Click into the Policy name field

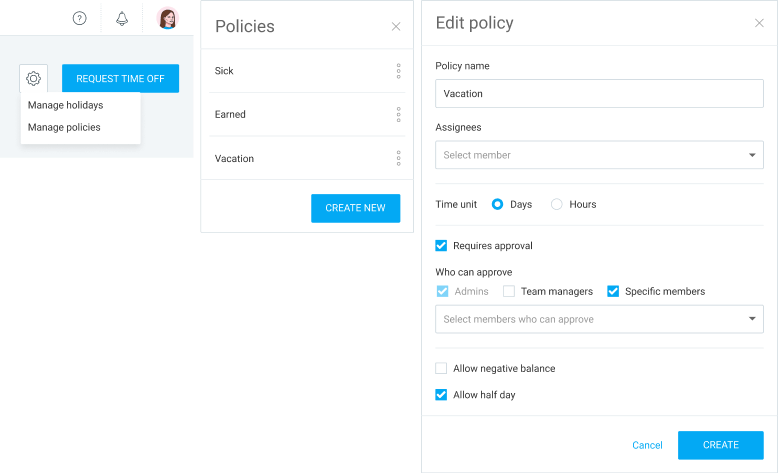[599, 93]
